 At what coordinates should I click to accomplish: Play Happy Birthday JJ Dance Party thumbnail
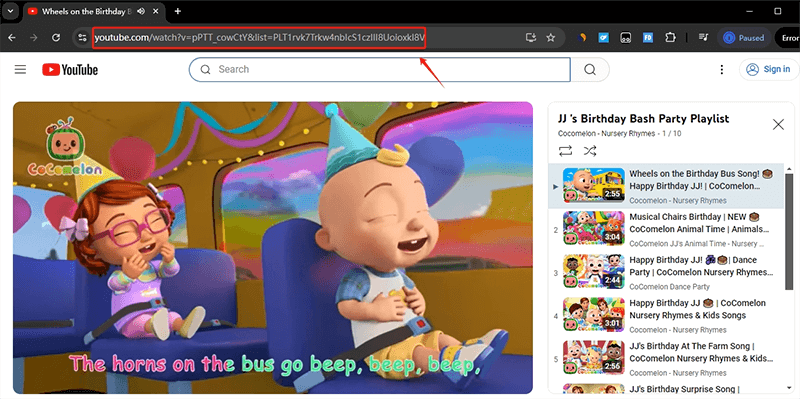(594, 271)
